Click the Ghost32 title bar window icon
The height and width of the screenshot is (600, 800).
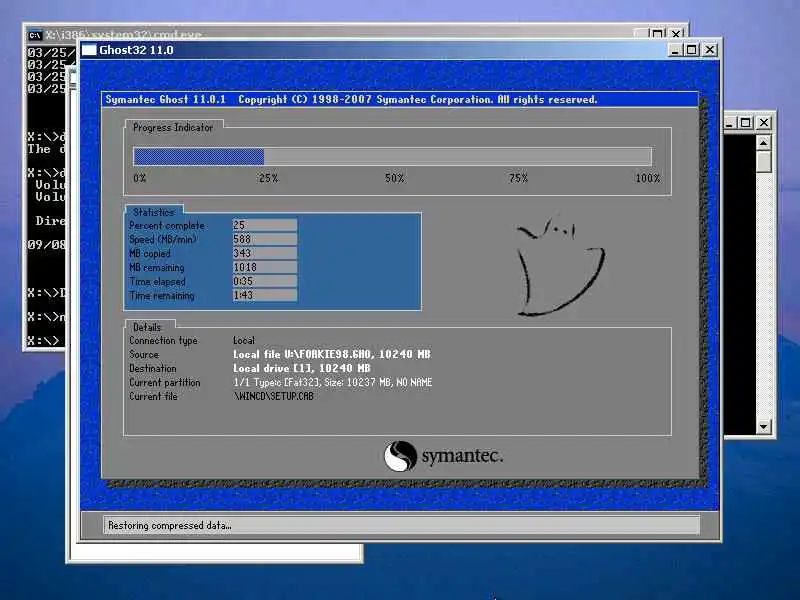89,50
